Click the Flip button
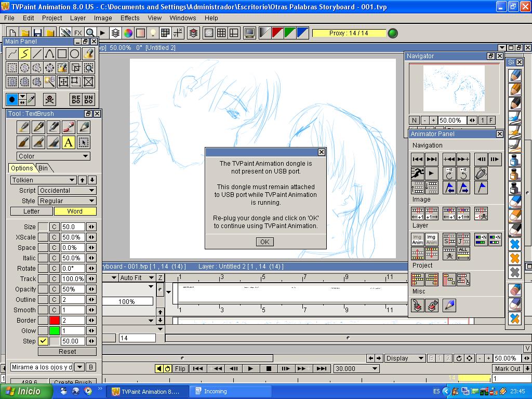The image size is (532, 399). click(180, 368)
